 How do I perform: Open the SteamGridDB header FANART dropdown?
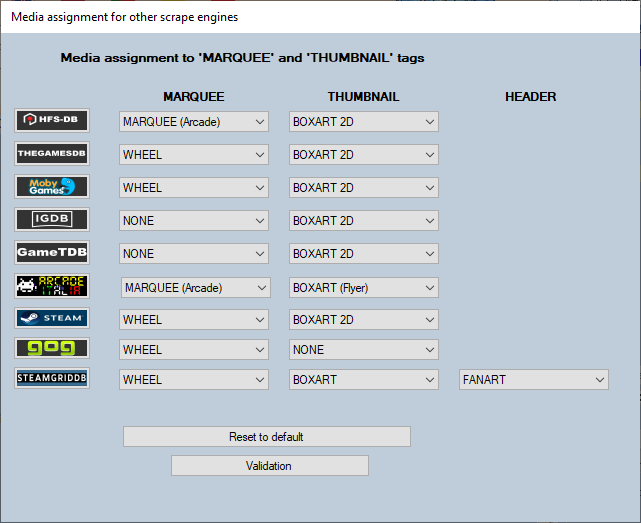533,380
